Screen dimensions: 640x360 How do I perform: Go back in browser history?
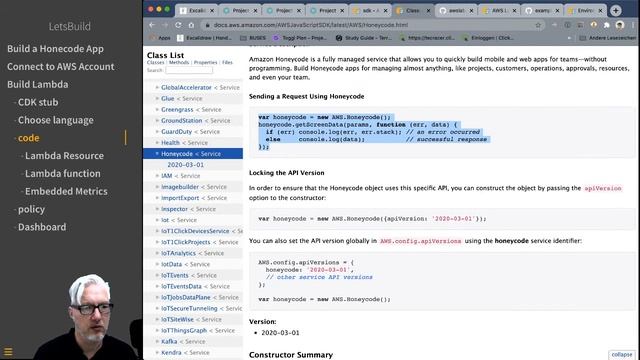(152, 25)
